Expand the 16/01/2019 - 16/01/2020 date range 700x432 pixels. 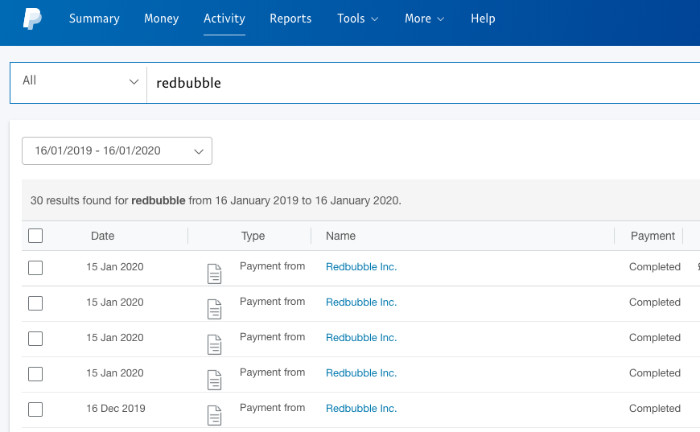tap(117, 151)
